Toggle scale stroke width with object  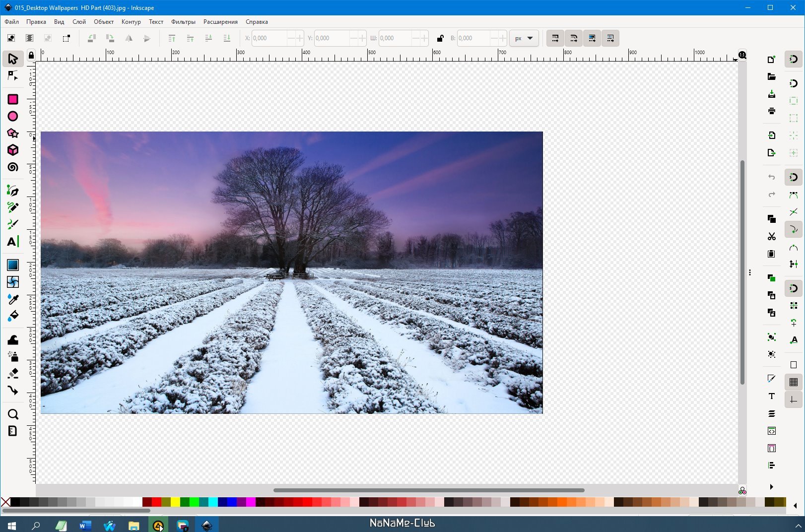point(555,38)
